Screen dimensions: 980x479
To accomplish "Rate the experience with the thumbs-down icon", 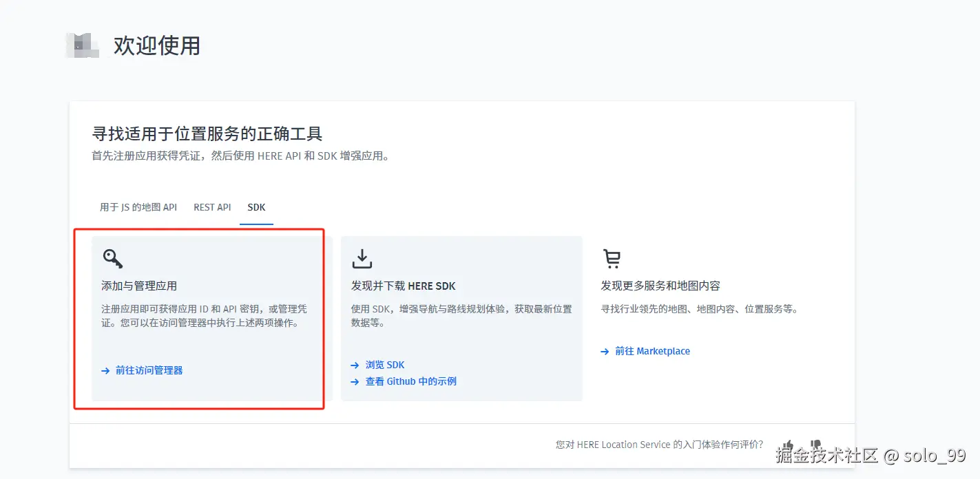I will pos(815,445).
